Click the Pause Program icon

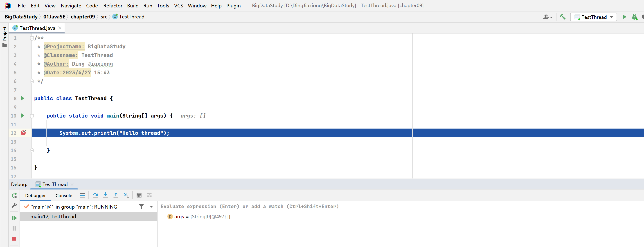(14, 228)
